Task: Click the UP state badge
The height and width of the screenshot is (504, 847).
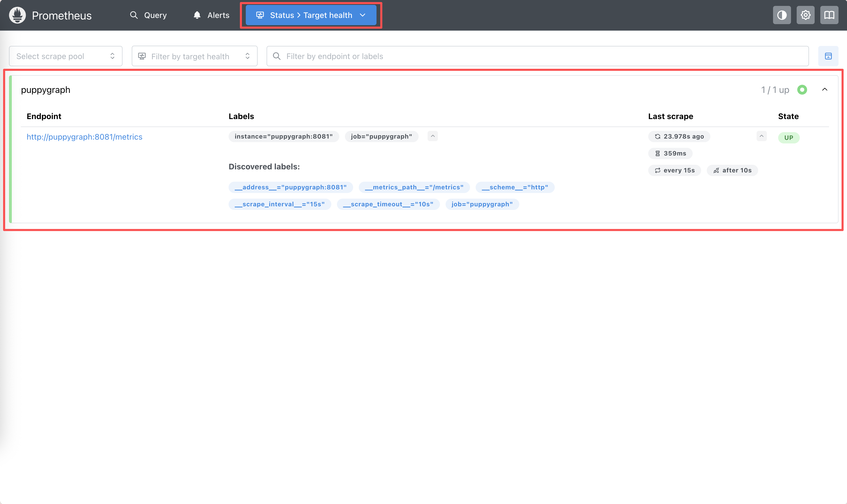Action: (788, 138)
